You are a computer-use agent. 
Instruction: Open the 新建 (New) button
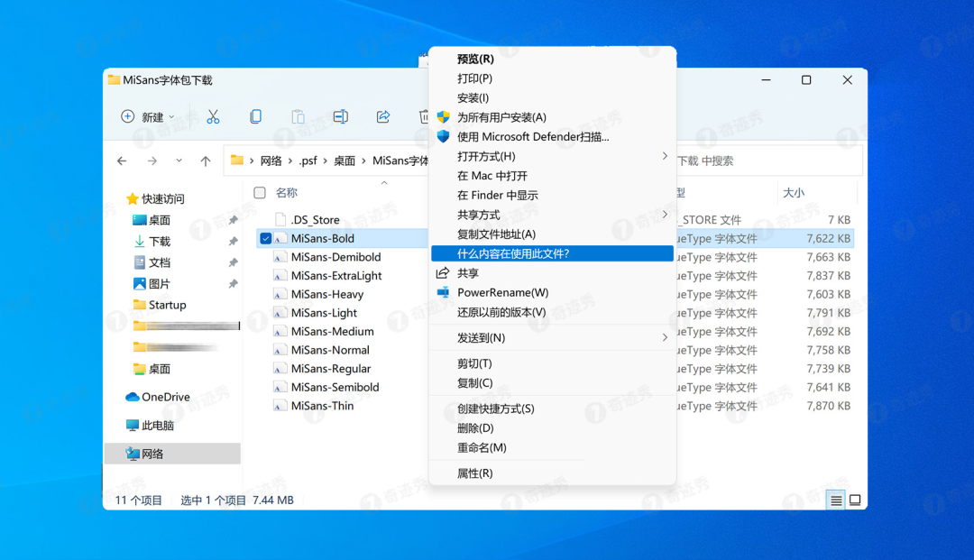pos(148,116)
